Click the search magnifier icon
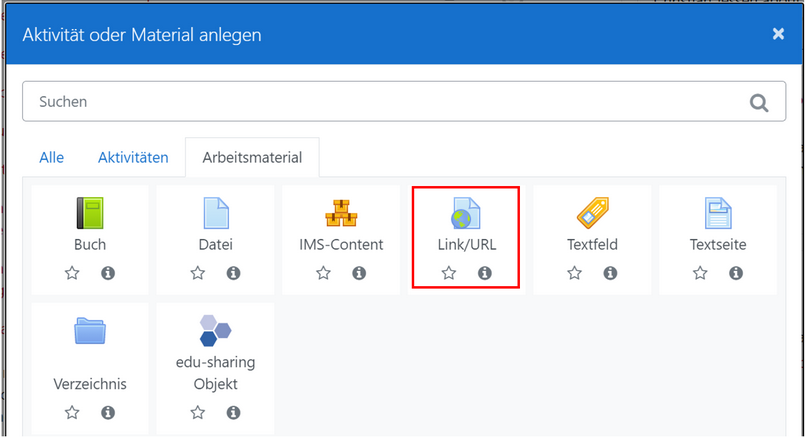Viewport: 807px width, 438px height. click(x=759, y=102)
